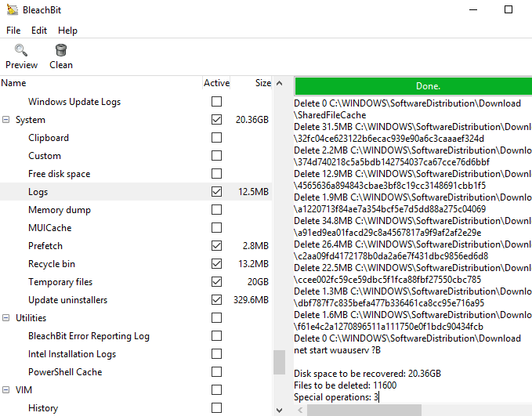Click the Preview magnifier icon
This screenshot has height=416, width=532.
pyautogui.click(x=21, y=52)
